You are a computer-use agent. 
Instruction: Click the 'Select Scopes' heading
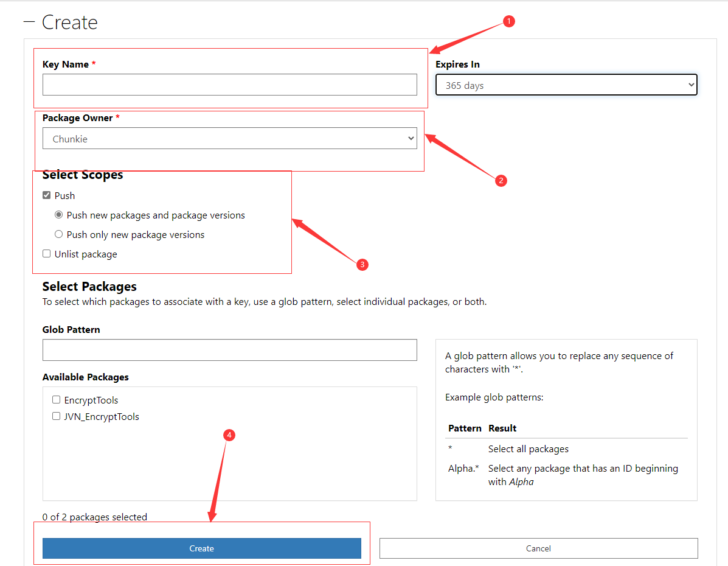tap(83, 175)
